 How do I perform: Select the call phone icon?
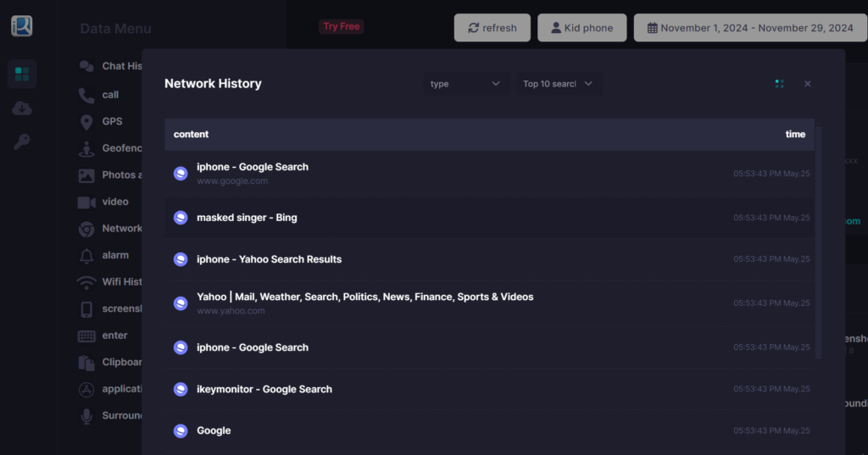86,95
